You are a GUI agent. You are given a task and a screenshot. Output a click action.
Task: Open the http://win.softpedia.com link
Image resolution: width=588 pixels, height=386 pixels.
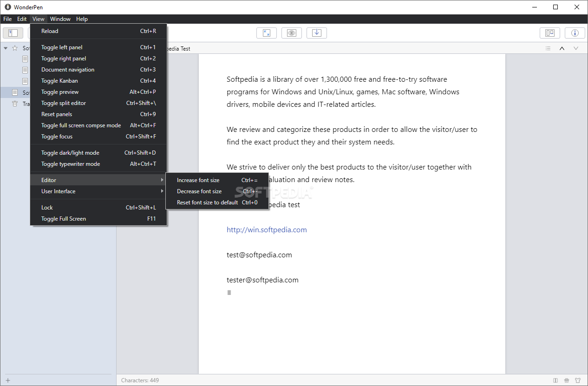[267, 230]
